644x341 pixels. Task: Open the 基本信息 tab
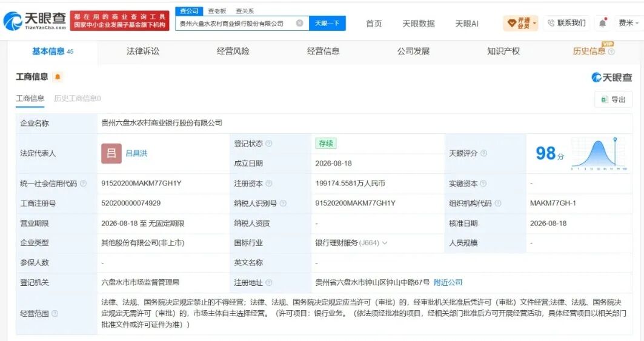(53, 51)
